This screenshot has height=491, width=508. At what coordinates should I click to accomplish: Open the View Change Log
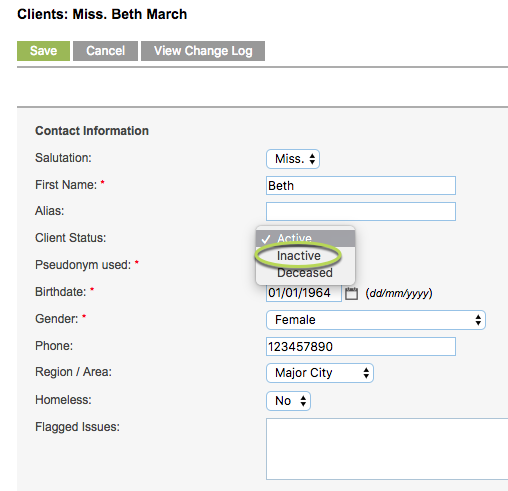(x=203, y=51)
